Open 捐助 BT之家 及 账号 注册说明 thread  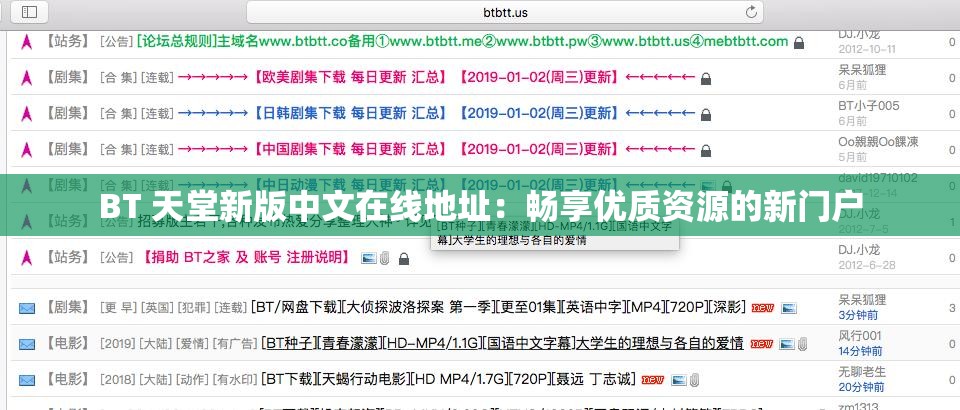pos(246,257)
